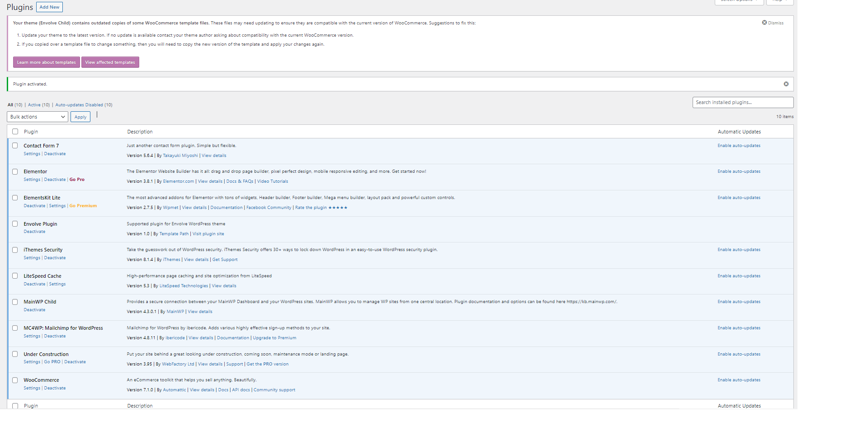This screenshot has width=868, height=427.
Task: Open MC4WP Mailchimp Settings
Action: tap(32, 336)
